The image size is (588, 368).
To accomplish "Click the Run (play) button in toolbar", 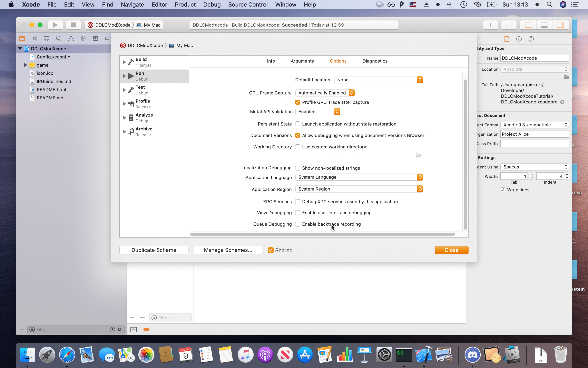I will coord(55,25).
